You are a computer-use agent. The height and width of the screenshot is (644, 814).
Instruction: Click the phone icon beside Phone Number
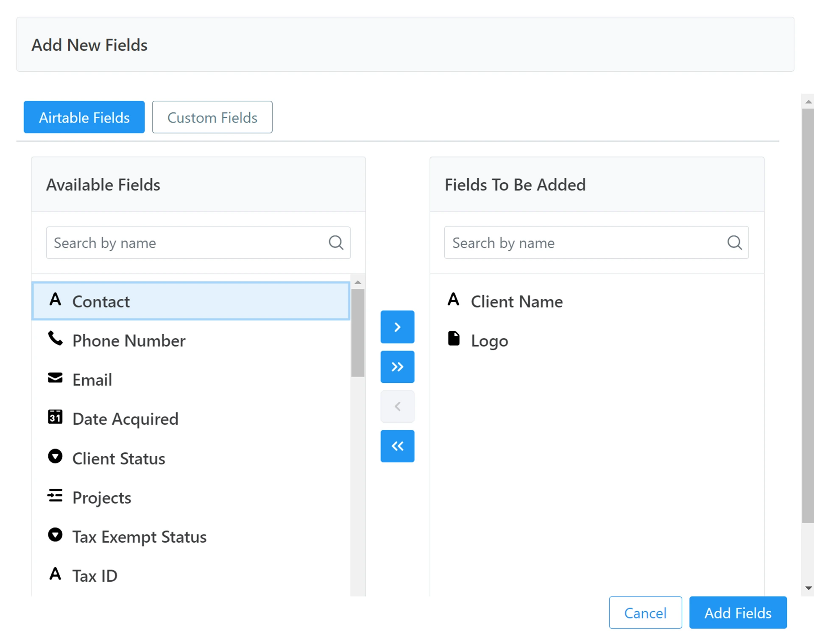click(x=55, y=339)
